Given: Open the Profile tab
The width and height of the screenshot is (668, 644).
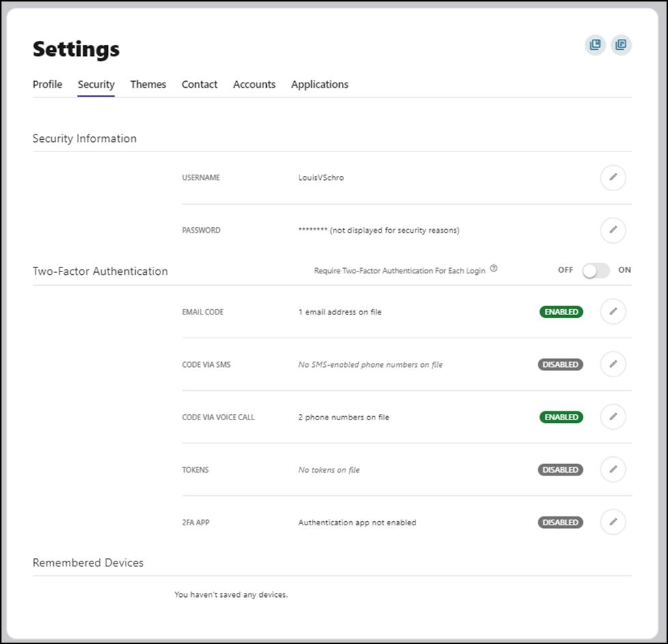Looking at the screenshot, I should (47, 85).
